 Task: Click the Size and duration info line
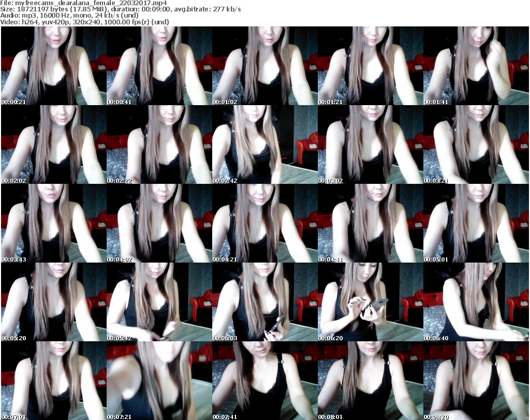pos(121,9)
